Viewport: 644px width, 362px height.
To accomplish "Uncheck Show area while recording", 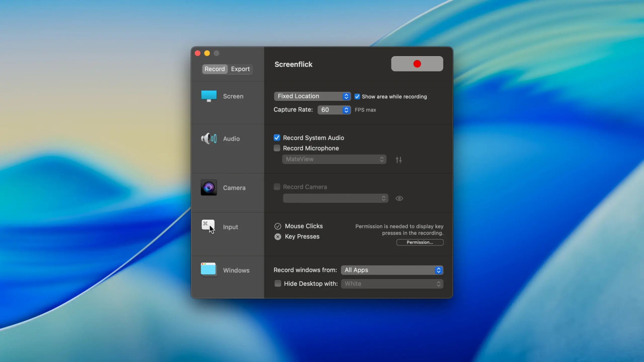I will (x=357, y=97).
